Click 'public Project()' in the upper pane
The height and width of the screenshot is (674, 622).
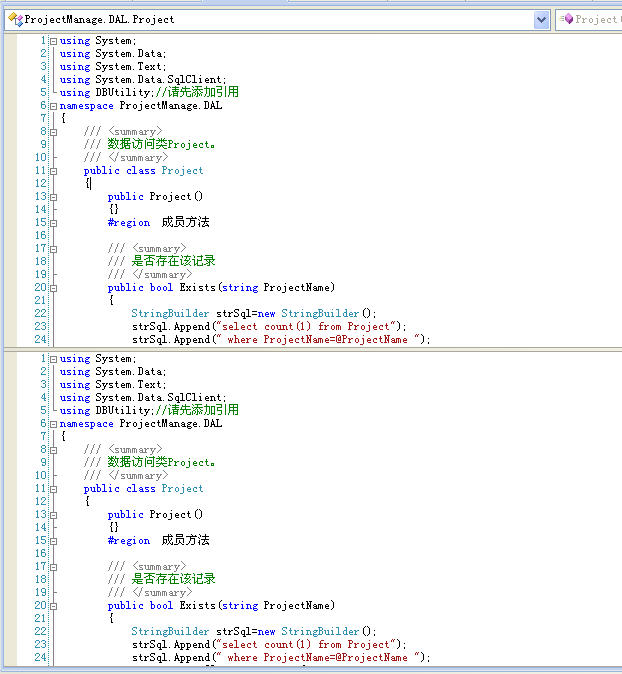tap(155, 196)
